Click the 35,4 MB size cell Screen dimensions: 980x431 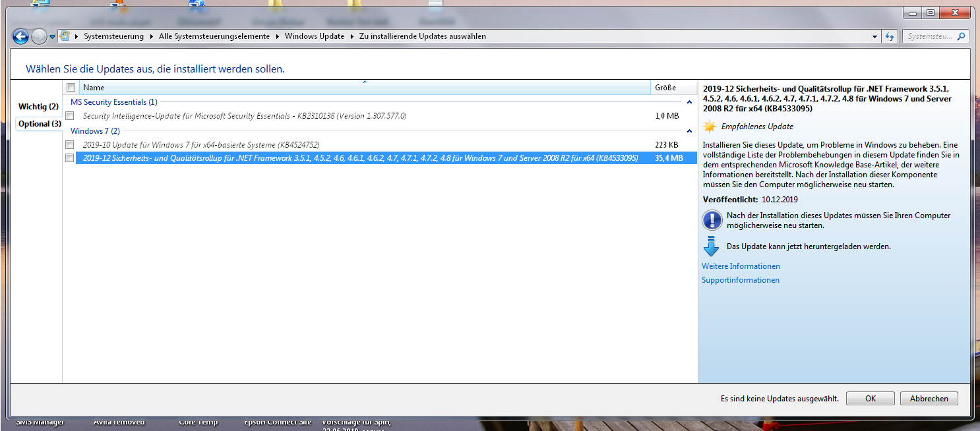point(669,158)
